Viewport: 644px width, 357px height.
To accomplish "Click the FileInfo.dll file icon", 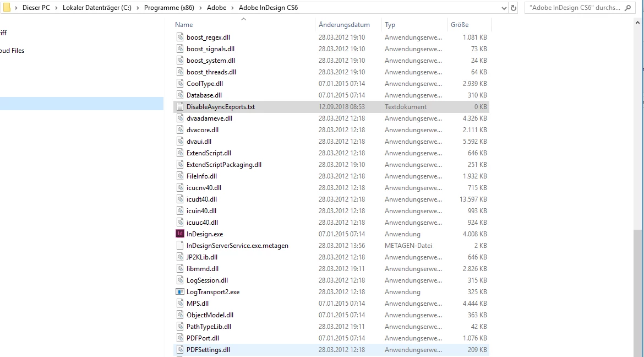I will click(x=180, y=176).
